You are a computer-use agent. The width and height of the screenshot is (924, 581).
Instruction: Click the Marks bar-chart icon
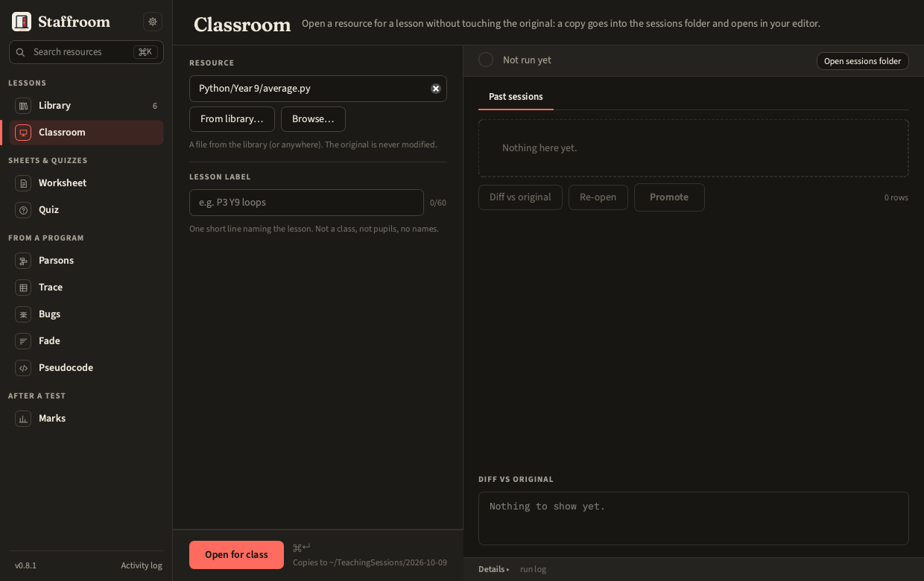(x=23, y=419)
